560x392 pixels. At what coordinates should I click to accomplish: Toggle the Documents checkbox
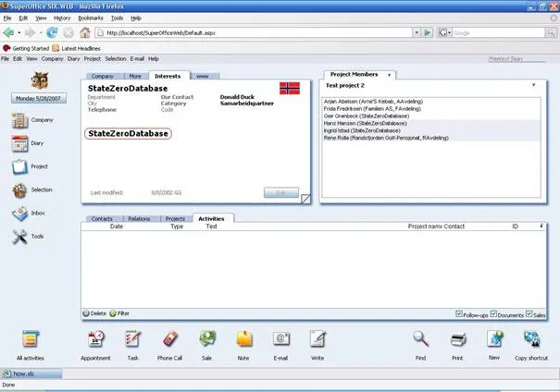494,313
